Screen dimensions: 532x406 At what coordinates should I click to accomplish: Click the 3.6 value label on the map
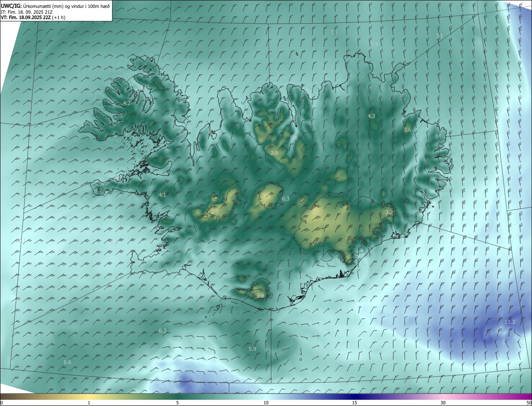(407, 130)
